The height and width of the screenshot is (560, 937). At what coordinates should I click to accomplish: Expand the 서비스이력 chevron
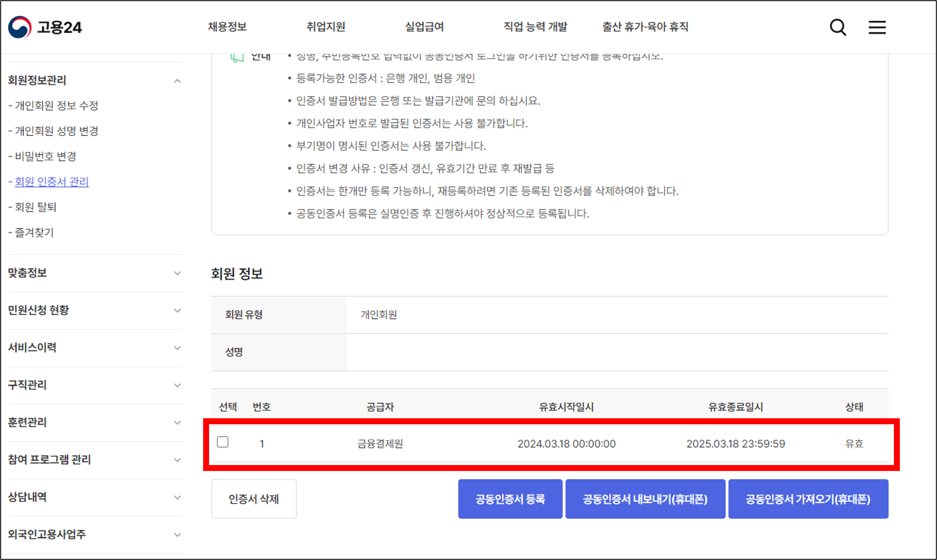coord(177,348)
